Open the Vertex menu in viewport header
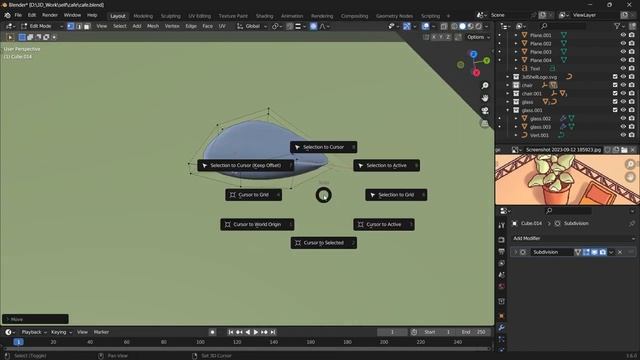The width and height of the screenshot is (640, 360). click(x=172, y=26)
